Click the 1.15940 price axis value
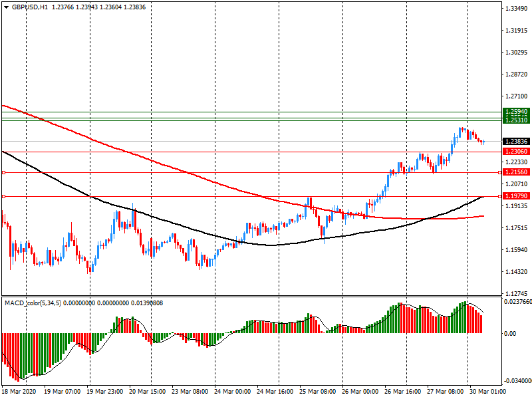The image size is (532, 399). pos(517,250)
